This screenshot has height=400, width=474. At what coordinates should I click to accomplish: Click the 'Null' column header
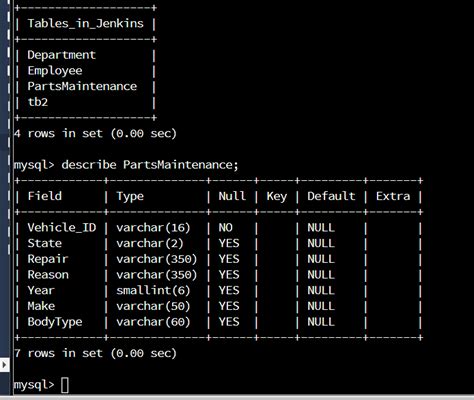(x=232, y=196)
